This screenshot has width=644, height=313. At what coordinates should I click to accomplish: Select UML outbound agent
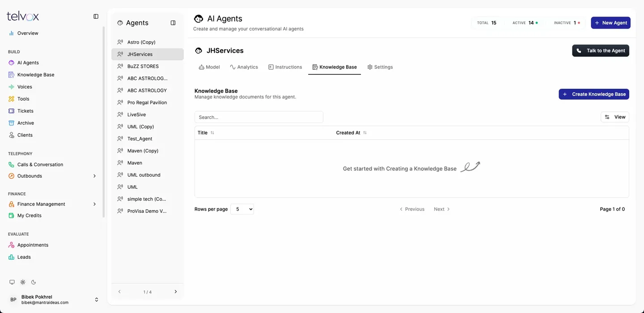148,175
